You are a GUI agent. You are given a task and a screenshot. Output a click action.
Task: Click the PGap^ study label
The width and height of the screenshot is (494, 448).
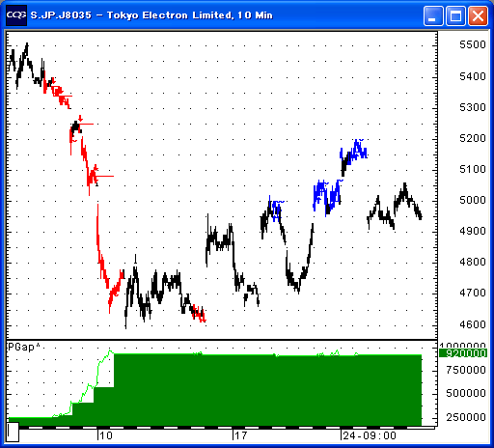(23, 347)
